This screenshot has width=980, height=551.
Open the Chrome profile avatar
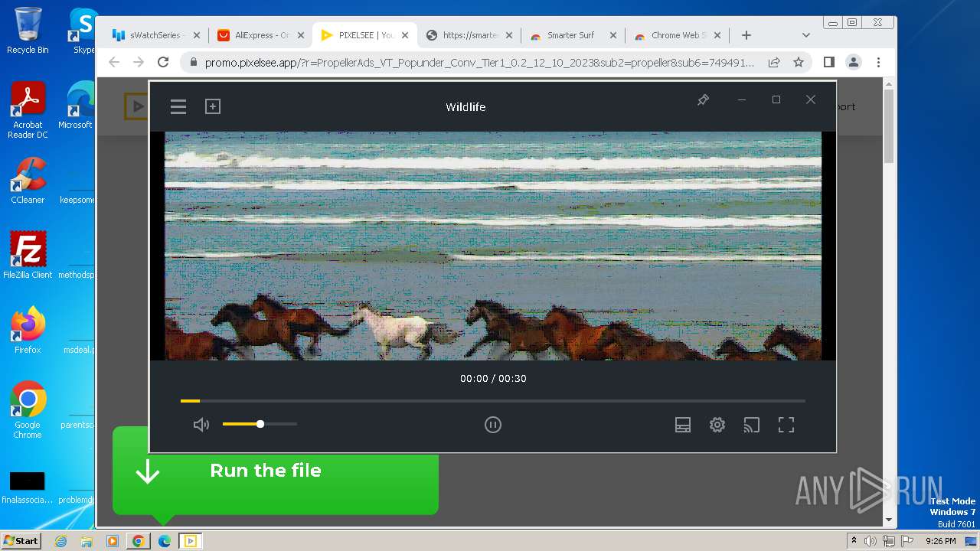[x=854, y=62]
